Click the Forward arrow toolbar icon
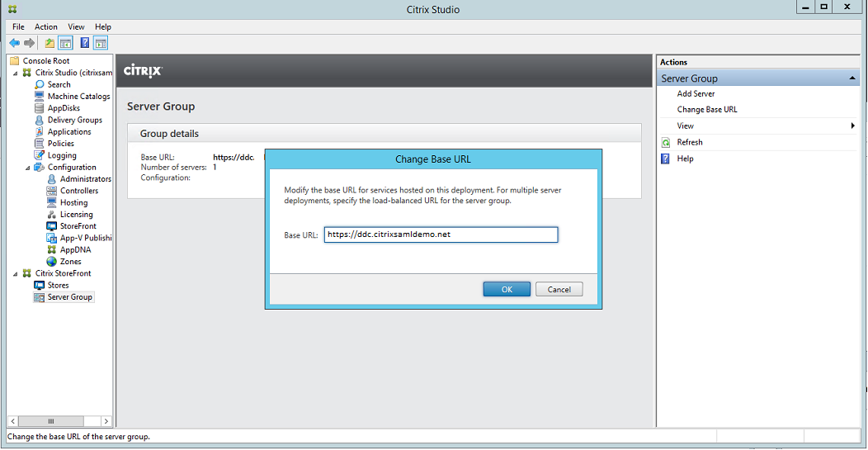The height and width of the screenshot is (450, 868). (29, 43)
